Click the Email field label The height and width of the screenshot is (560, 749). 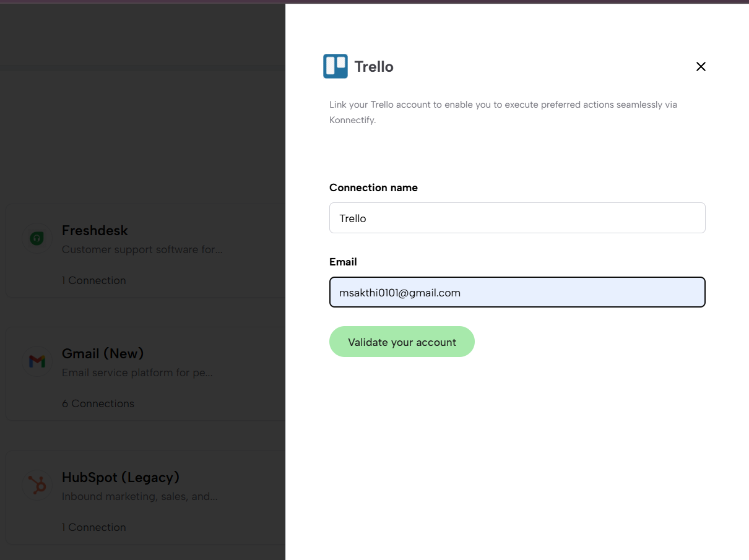click(x=343, y=262)
